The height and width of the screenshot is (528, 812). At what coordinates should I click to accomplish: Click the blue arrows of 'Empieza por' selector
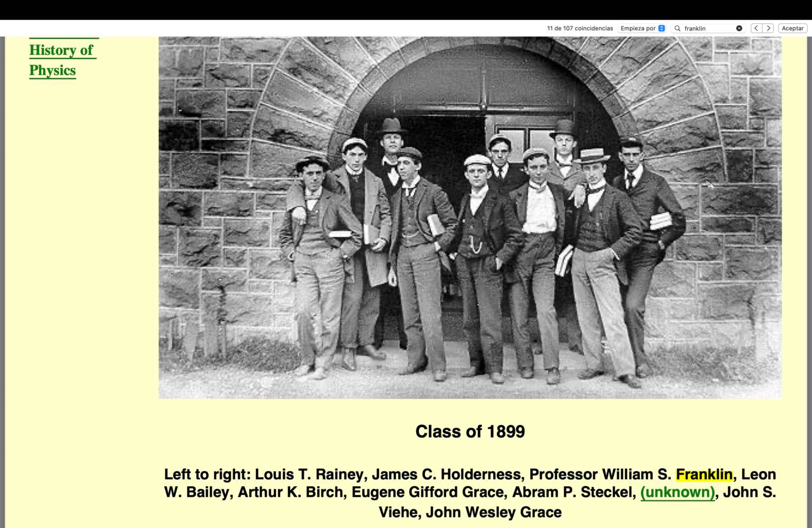pos(661,29)
